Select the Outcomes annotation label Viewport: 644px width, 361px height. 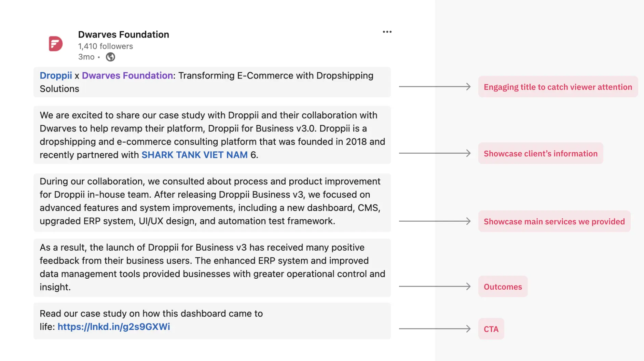click(503, 287)
